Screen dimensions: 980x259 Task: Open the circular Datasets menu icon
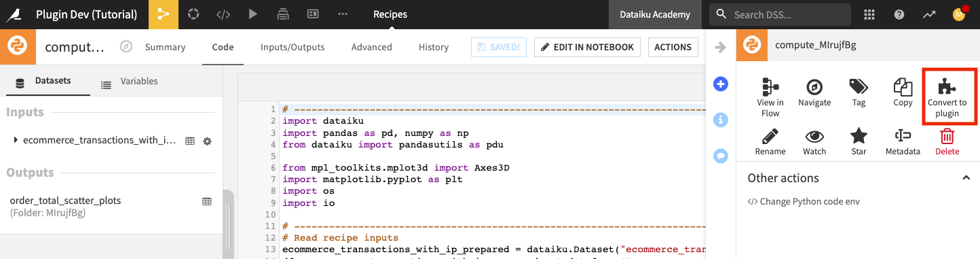point(193,14)
